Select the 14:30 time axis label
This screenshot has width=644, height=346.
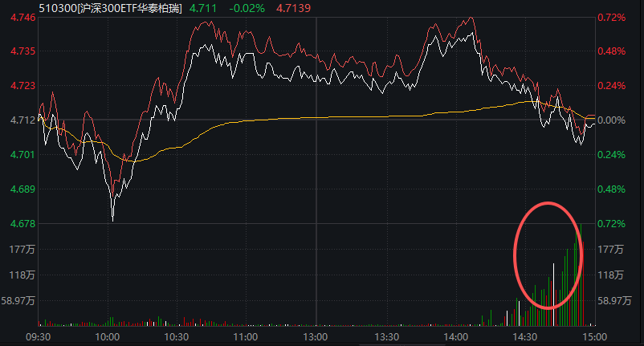525,337
